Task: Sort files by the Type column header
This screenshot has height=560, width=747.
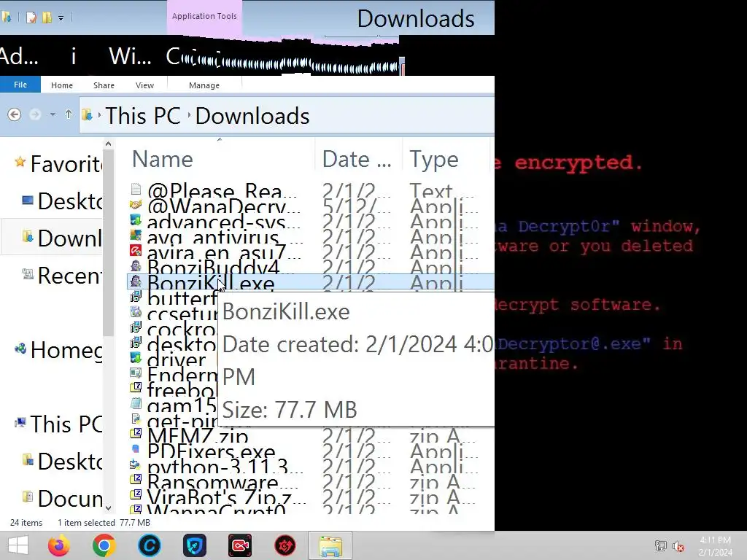Action: point(434,160)
